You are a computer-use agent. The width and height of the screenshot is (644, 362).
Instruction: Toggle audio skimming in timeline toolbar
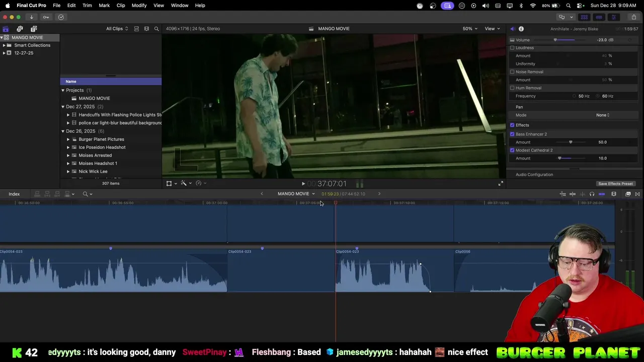click(583, 194)
